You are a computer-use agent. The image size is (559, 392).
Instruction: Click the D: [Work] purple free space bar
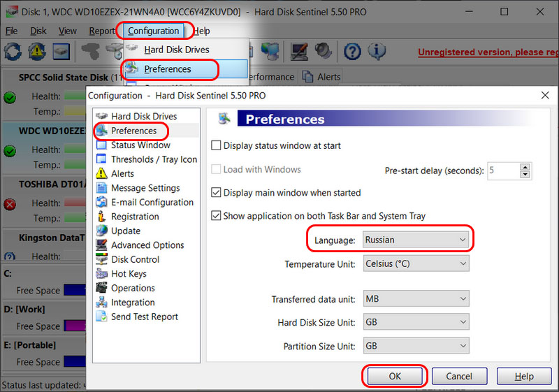pyautogui.click(x=75, y=326)
